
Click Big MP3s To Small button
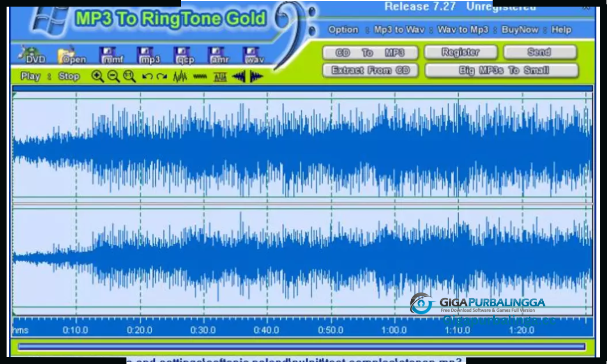point(501,70)
